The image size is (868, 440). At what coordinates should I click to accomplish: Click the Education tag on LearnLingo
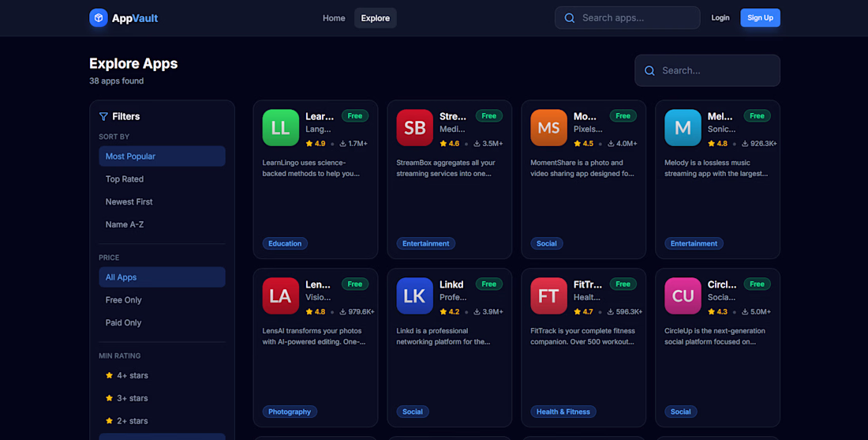coord(285,243)
